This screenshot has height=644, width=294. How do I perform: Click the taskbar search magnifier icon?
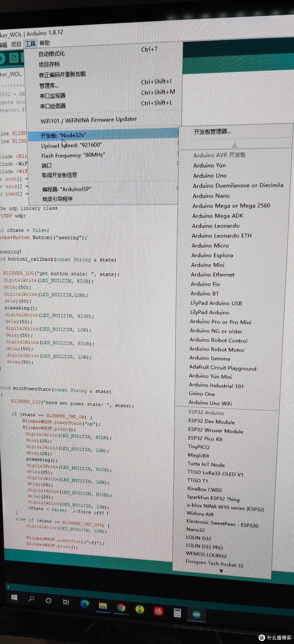tap(32, 599)
